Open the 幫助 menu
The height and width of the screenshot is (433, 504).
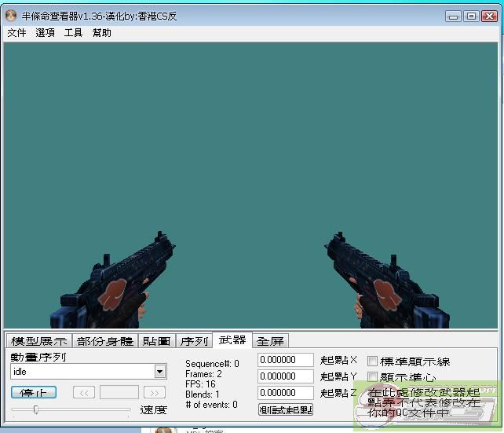click(101, 33)
